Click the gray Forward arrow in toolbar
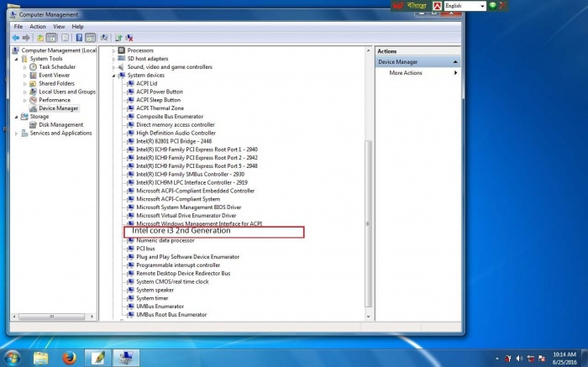The width and height of the screenshot is (588, 367). coord(26,38)
